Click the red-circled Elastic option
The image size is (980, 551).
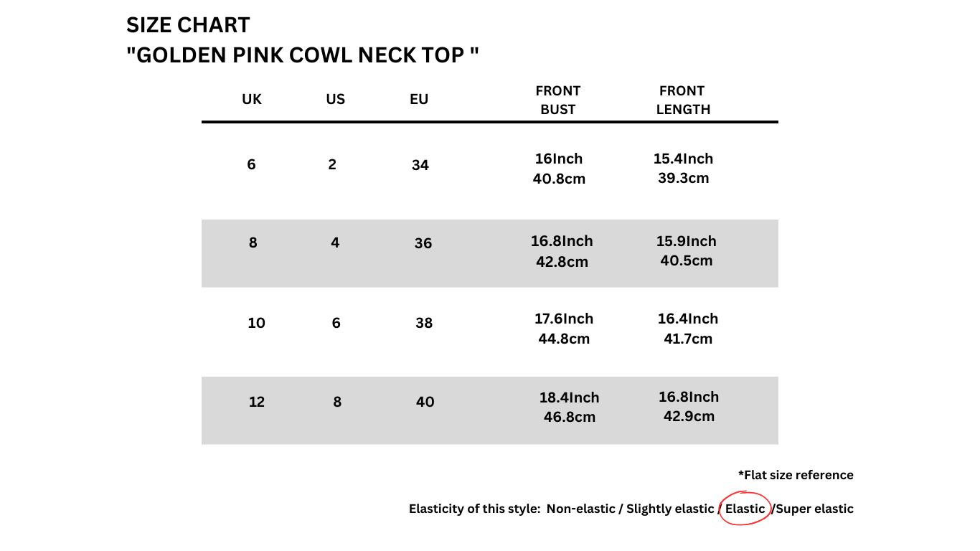[x=745, y=509]
